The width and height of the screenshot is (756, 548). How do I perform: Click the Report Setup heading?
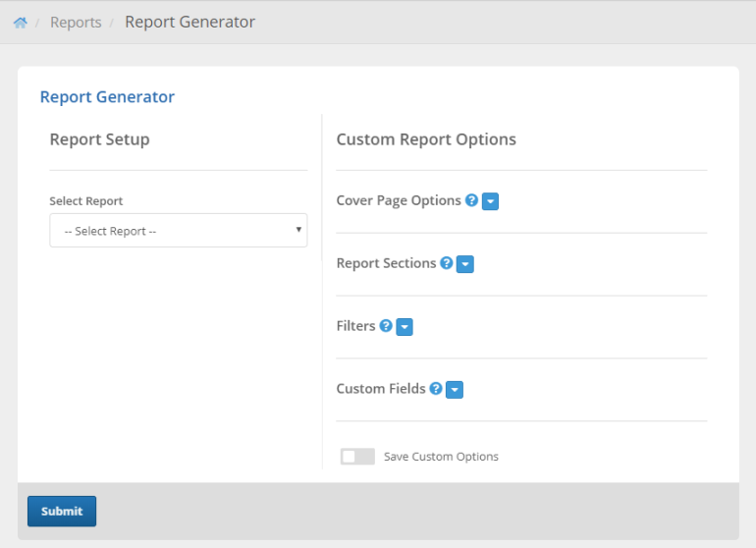(100, 139)
